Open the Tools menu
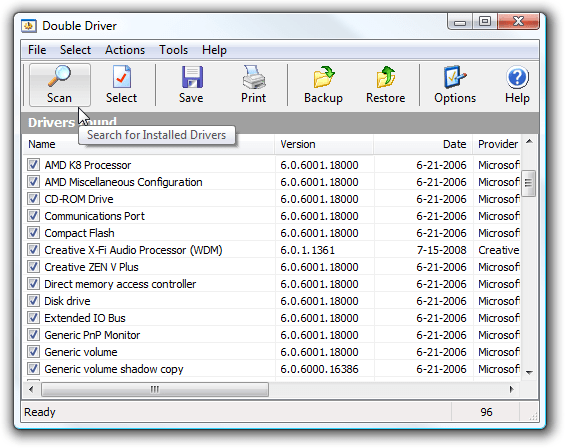The image size is (565, 448). 174,50
